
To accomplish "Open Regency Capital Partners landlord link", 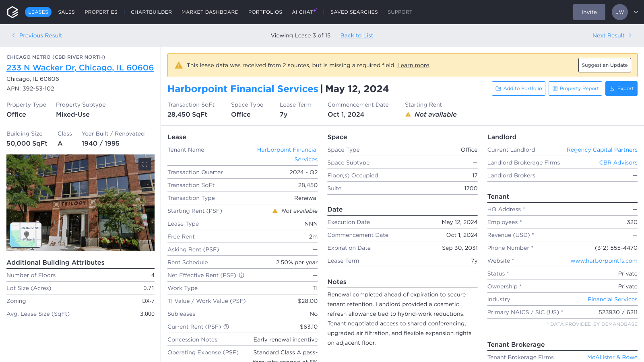I will pyautogui.click(x=602, y=150).
